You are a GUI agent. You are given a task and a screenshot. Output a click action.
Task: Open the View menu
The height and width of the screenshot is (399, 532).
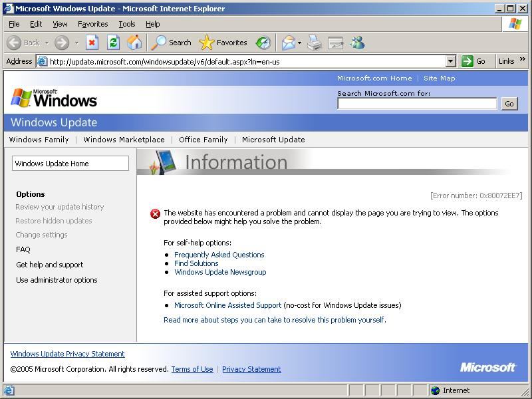click(x=60, y=24)
